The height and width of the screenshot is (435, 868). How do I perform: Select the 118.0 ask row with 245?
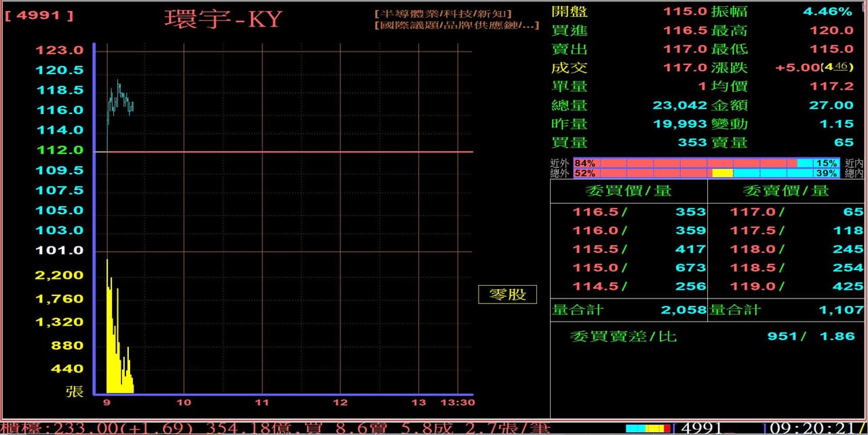point(796,249)
